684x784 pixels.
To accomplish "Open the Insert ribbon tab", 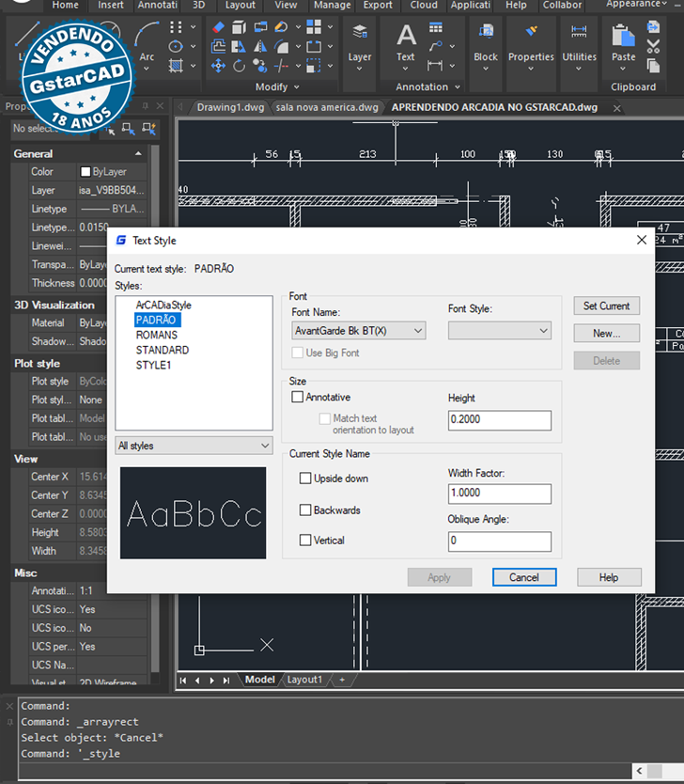I will tap(111, 5).
